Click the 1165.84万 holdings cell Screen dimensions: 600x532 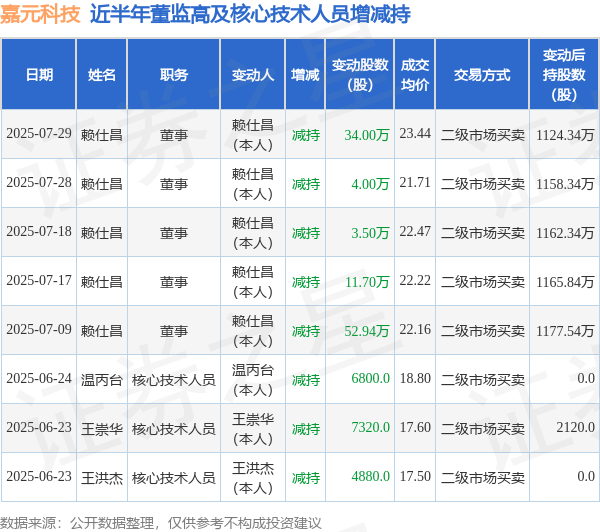coord(564,282)
